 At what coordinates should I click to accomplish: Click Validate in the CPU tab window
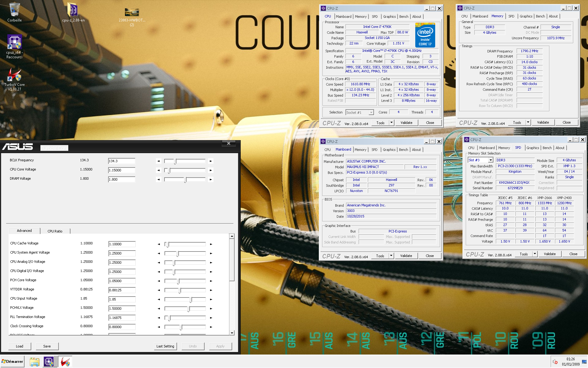406,123
